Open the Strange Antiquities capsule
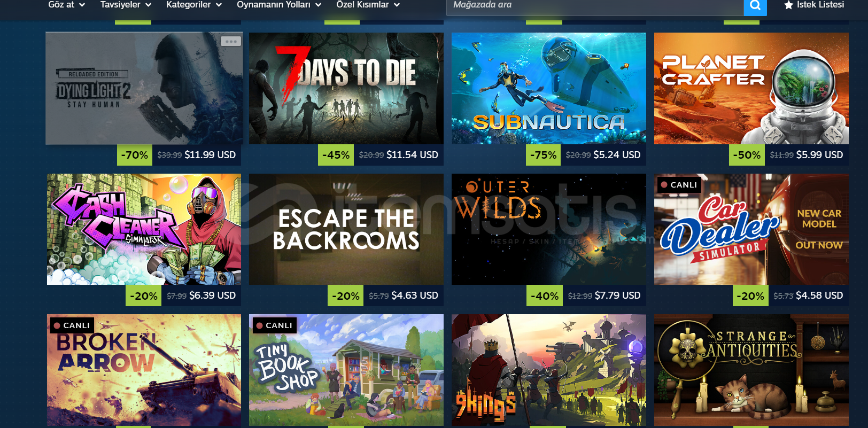 tap(751, 370)
